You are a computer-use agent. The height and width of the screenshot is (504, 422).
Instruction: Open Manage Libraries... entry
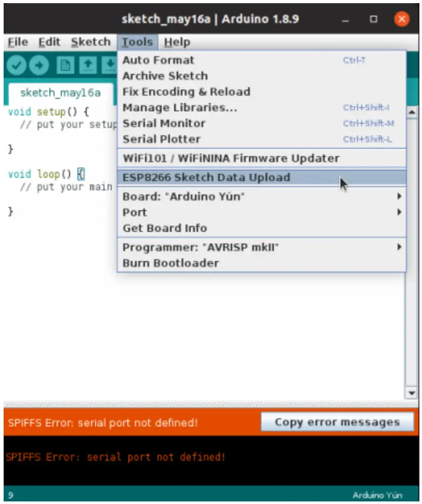[261, 108]
